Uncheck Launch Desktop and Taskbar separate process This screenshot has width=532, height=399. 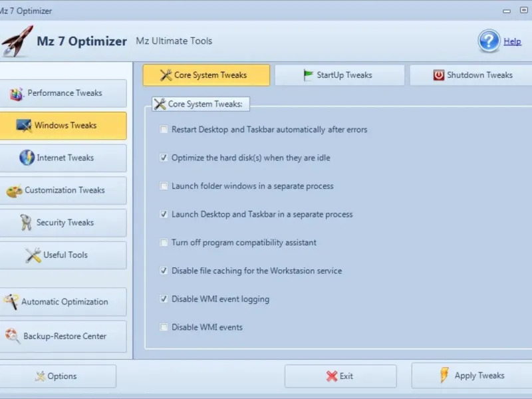(164, 214)
